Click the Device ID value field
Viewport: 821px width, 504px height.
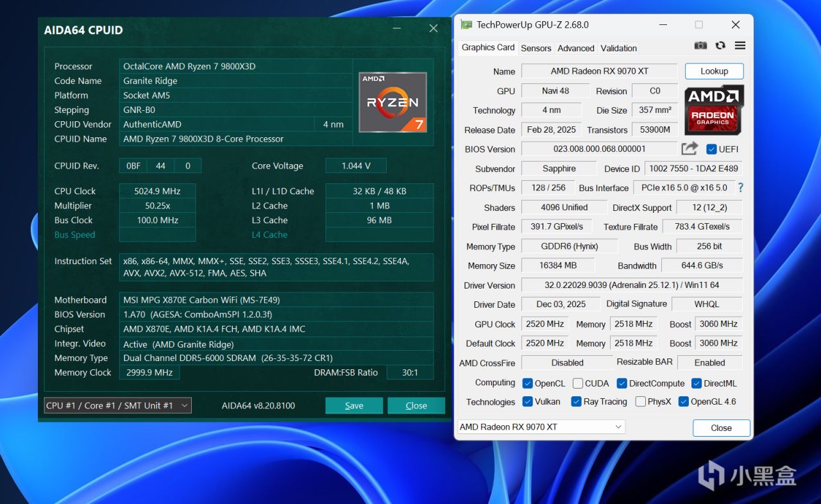pos(693,169)
